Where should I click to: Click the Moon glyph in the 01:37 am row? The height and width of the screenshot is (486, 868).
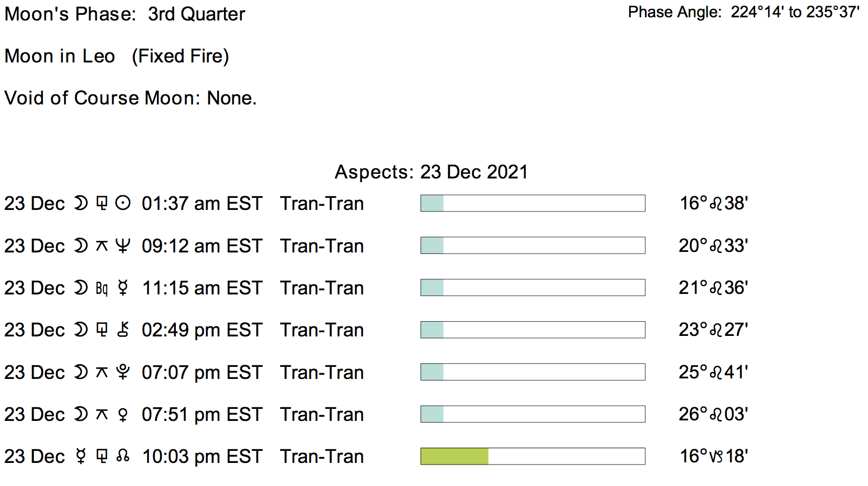point(80,204)
